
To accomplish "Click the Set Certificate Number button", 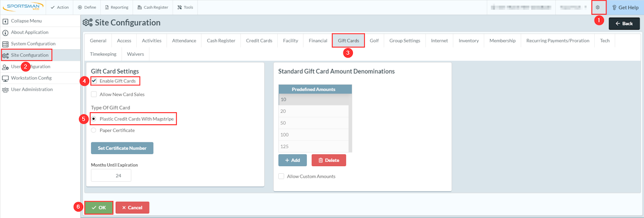I will [x=122, y=148].
